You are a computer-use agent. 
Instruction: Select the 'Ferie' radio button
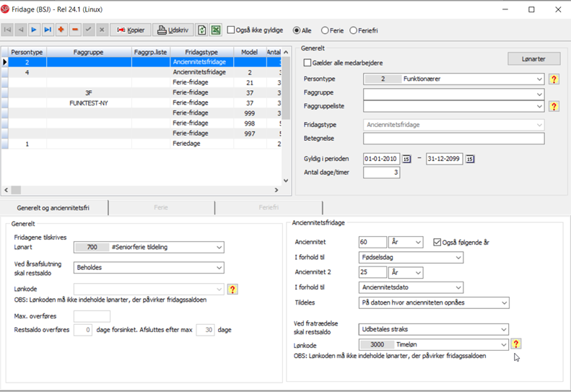point(325,30)
